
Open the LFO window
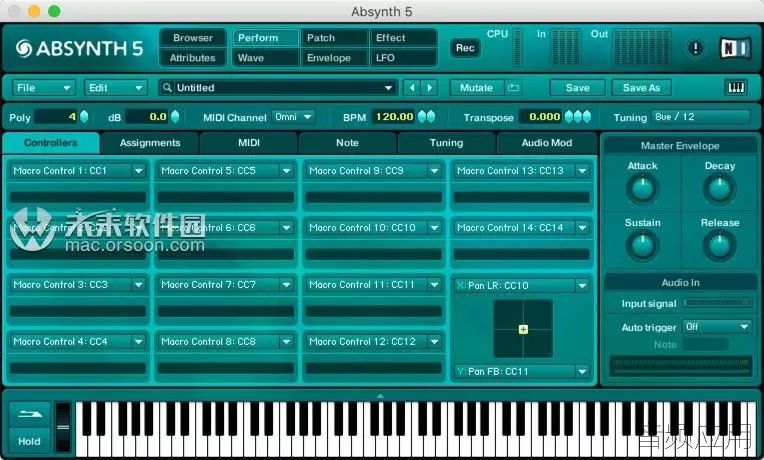(403, 58)
